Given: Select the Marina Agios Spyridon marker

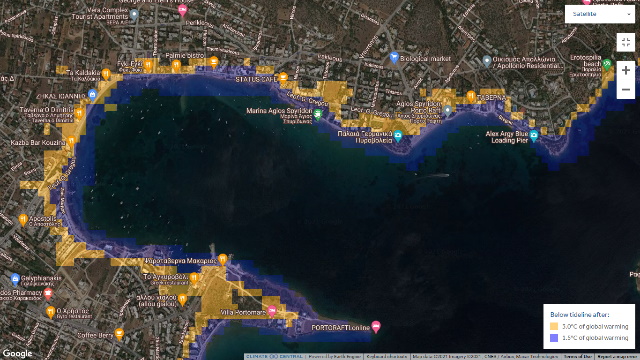Looking at the screenshot, I should click(x=317, y=114).
